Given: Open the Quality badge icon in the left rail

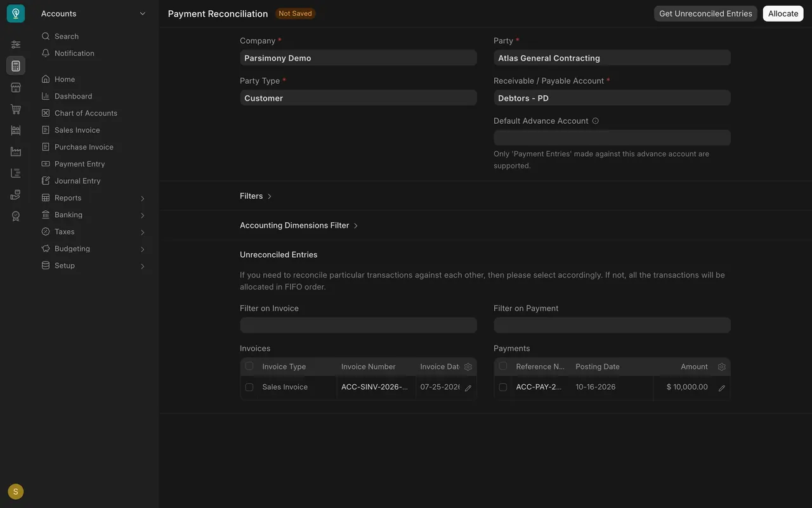Looking at the screenshot, I should pyautogui.click(x=16, y=216).
